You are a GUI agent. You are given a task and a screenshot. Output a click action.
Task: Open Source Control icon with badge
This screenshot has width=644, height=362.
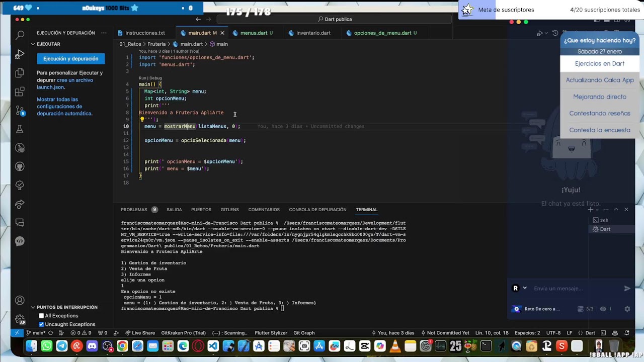point(20,110)
